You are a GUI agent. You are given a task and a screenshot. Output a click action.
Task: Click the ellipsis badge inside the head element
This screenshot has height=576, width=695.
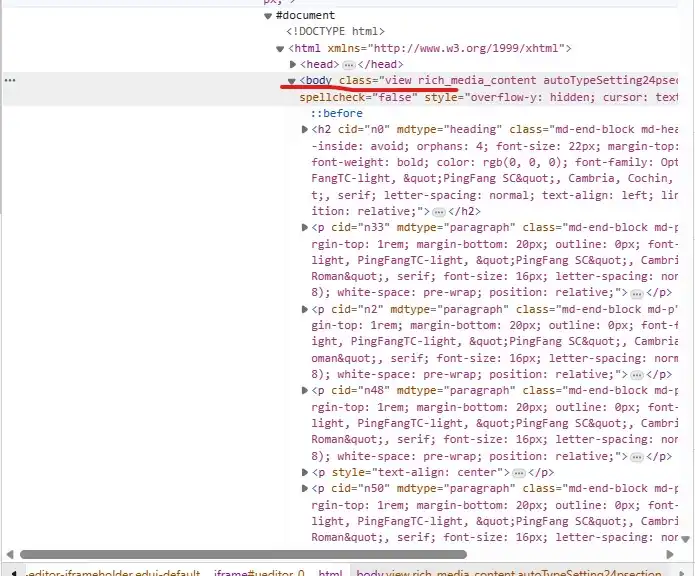349,64
